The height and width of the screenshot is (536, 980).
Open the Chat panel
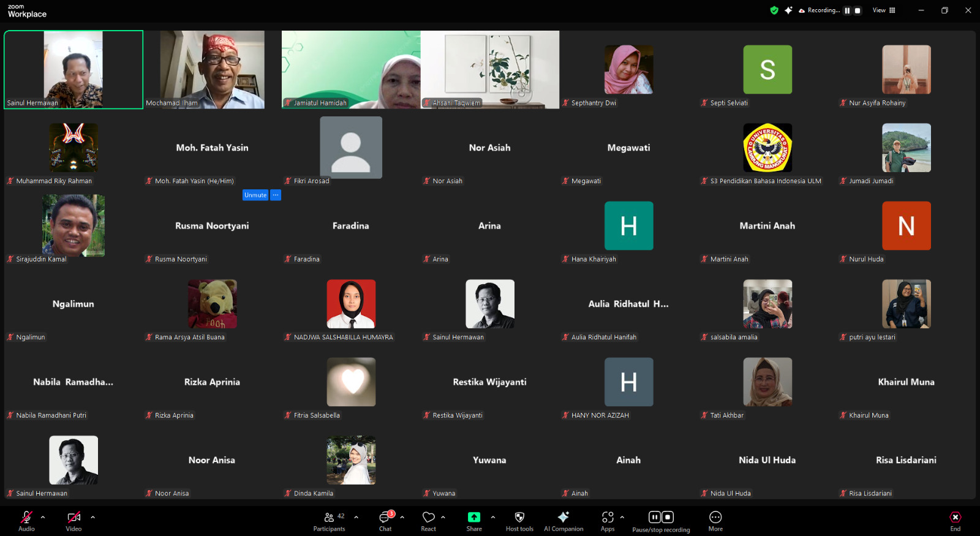click(x=385, y=521)
